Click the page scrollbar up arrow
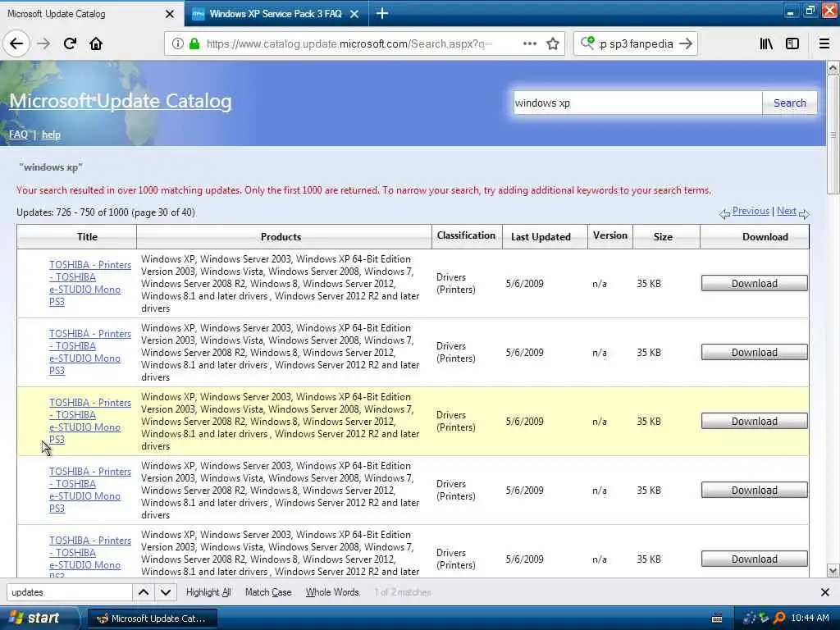Screen dimensions: 840x630 (x=833, y=68)
